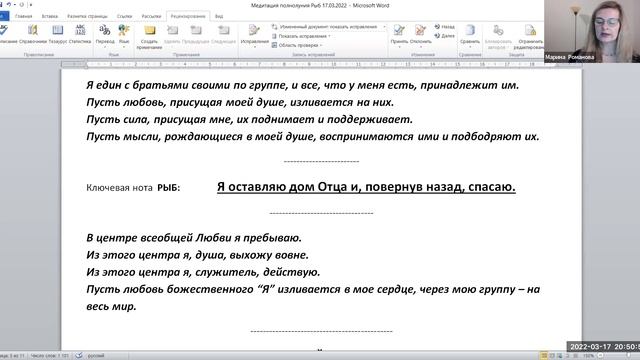Click the zoom percentage value
Viewport: 640px width, 360px height.
pos(589,356)
